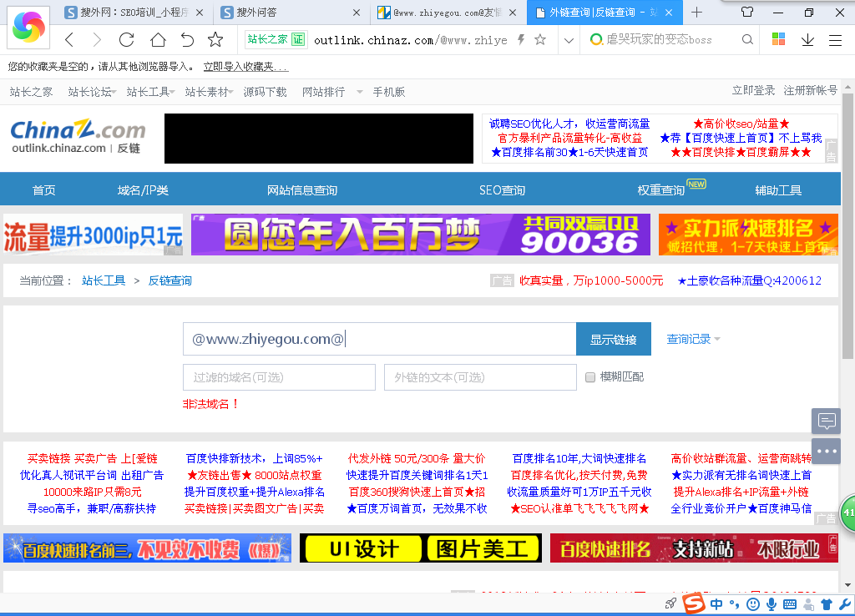Go to the browser home page
Viewport: 855px width, 616px height.
pos(158,40)
